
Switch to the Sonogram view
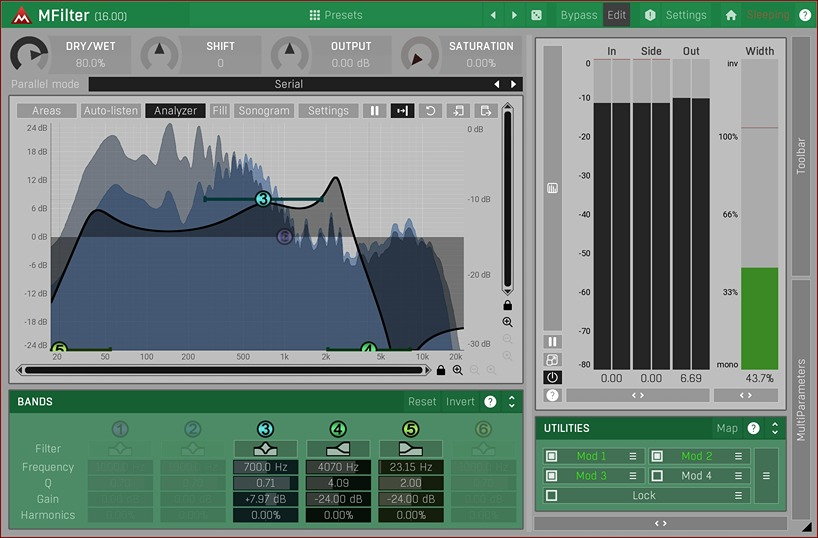pyautogui.click(x=264, y=111)
